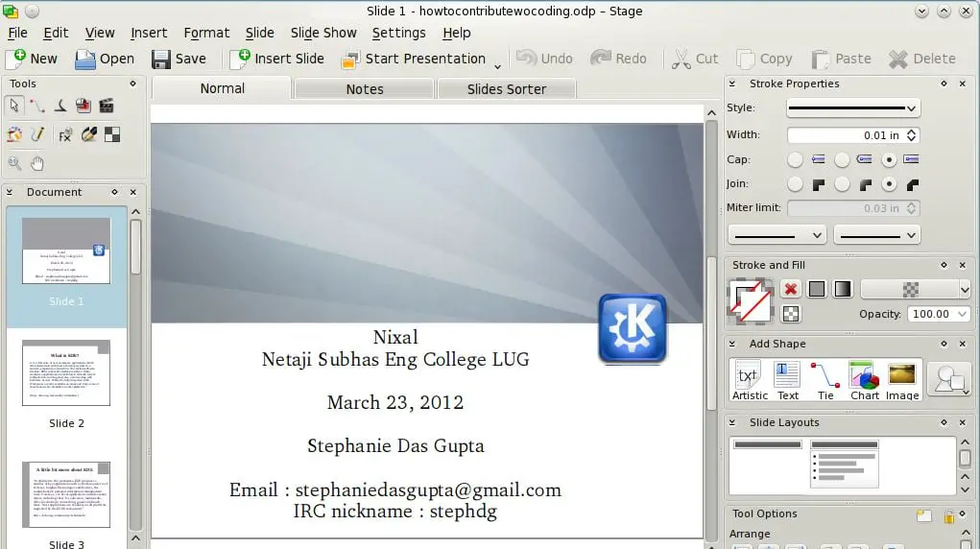Select the third Join radio button
The image size is (980, 549).
coord(889,184)
